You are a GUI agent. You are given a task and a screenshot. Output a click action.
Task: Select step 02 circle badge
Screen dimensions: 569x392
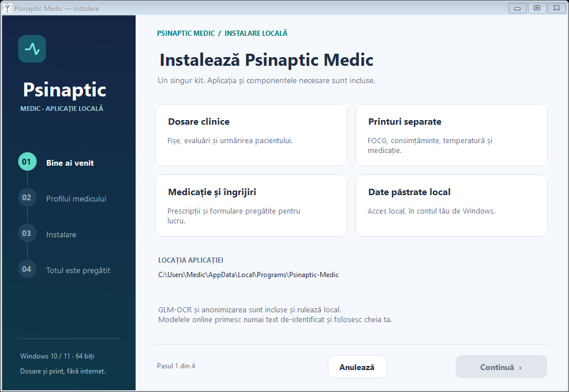pyautogui.click(x=27, y=197)
